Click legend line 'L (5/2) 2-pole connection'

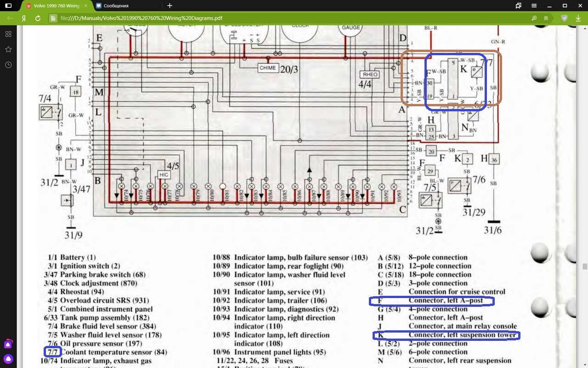point(423,344)
